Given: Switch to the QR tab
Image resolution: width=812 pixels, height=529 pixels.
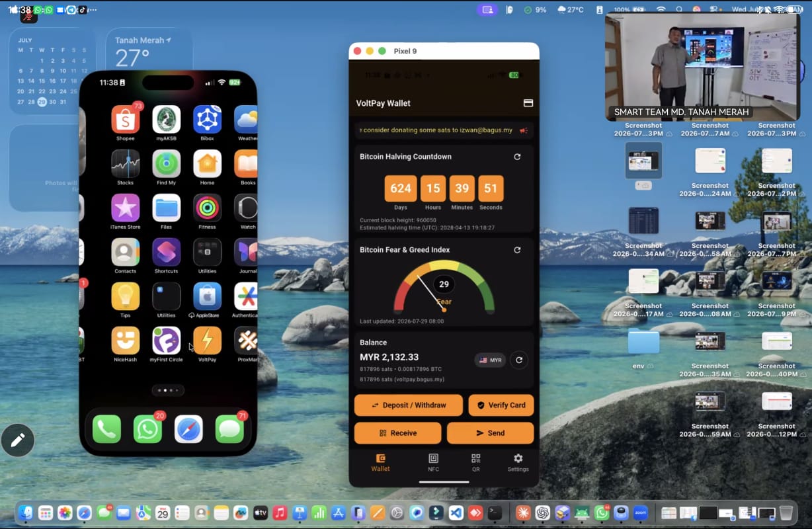Looking at the screenshot, I should [475, 463].
